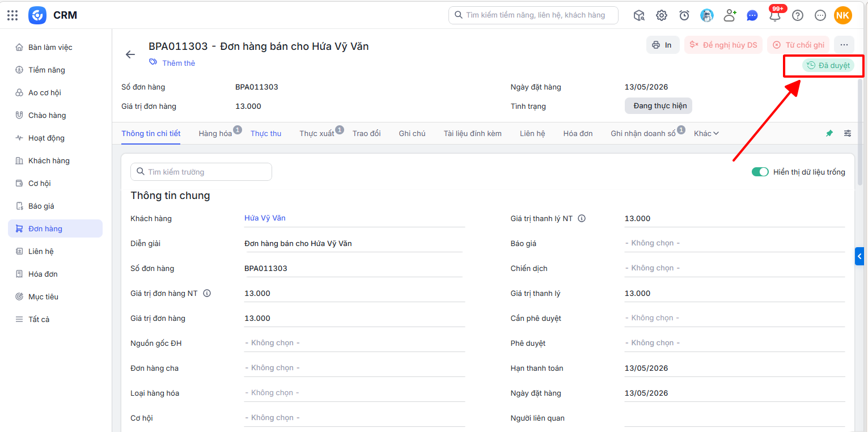Screen dimensions: 868x432
Task: Open the settings gear icon
Action: click(662, 15)
